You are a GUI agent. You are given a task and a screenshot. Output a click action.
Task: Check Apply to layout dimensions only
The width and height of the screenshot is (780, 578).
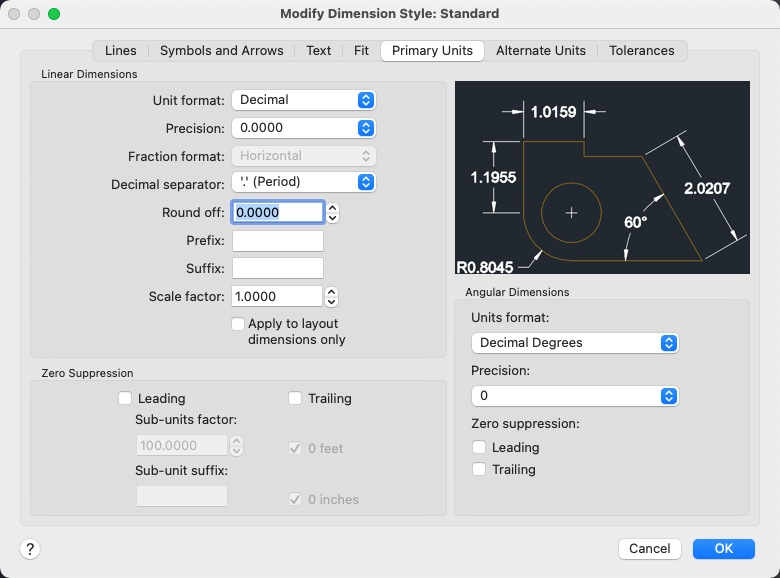point(238,324)
